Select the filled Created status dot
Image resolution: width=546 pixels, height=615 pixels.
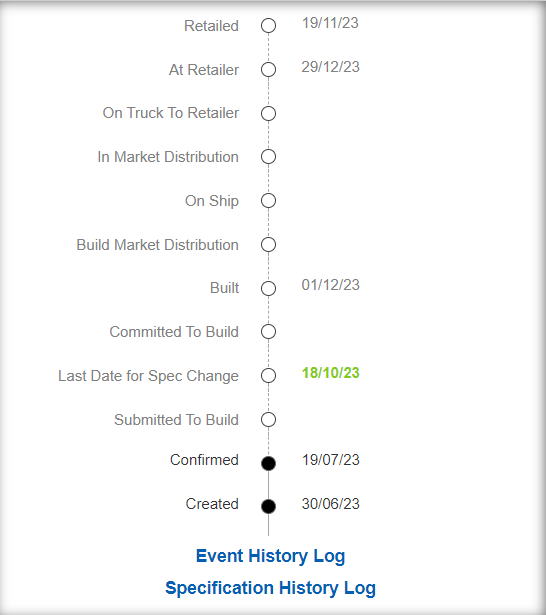268,506
